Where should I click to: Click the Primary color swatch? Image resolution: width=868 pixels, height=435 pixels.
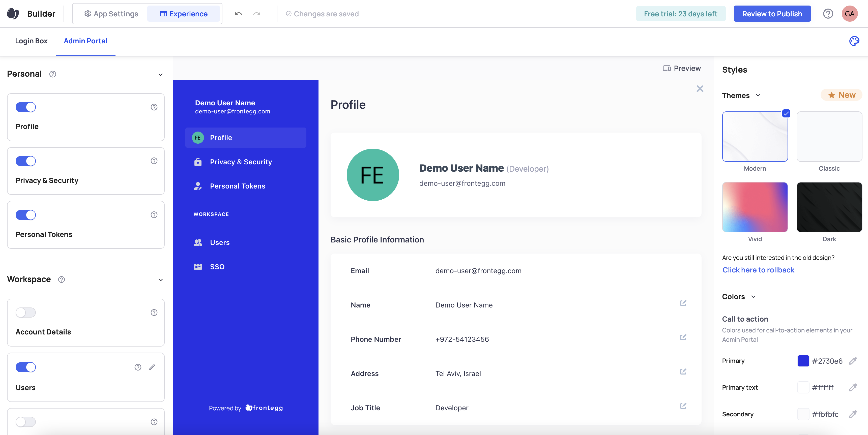(x=803, y=361)
